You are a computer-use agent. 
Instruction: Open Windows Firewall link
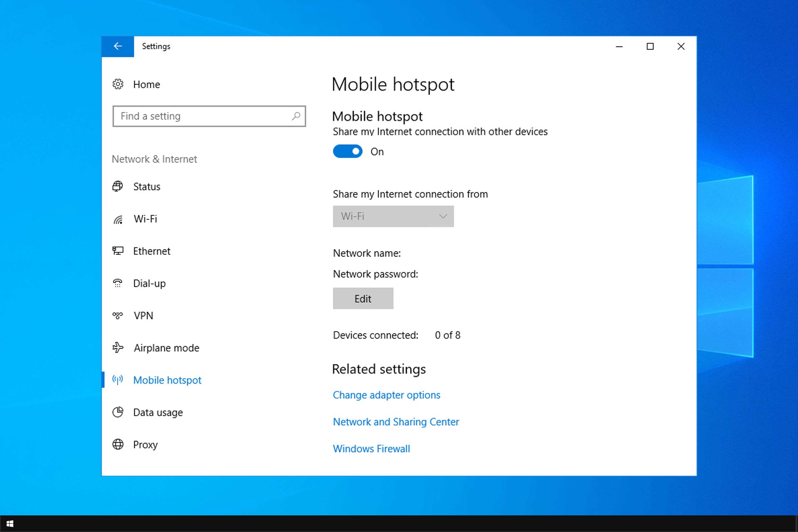tap(372, 449)
